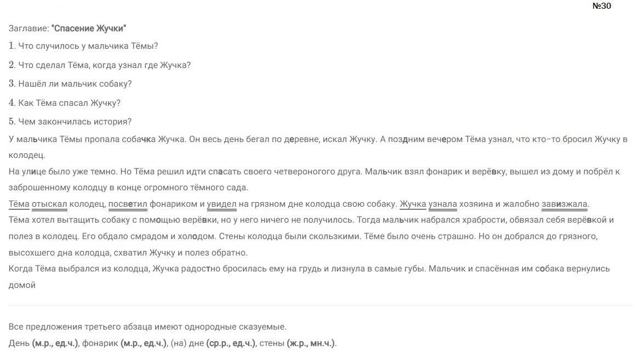Screen dimensions: 644x357
Task: Click question 3 "Нашёл ли мальчик собаку?"
Action: pos(70,84)
